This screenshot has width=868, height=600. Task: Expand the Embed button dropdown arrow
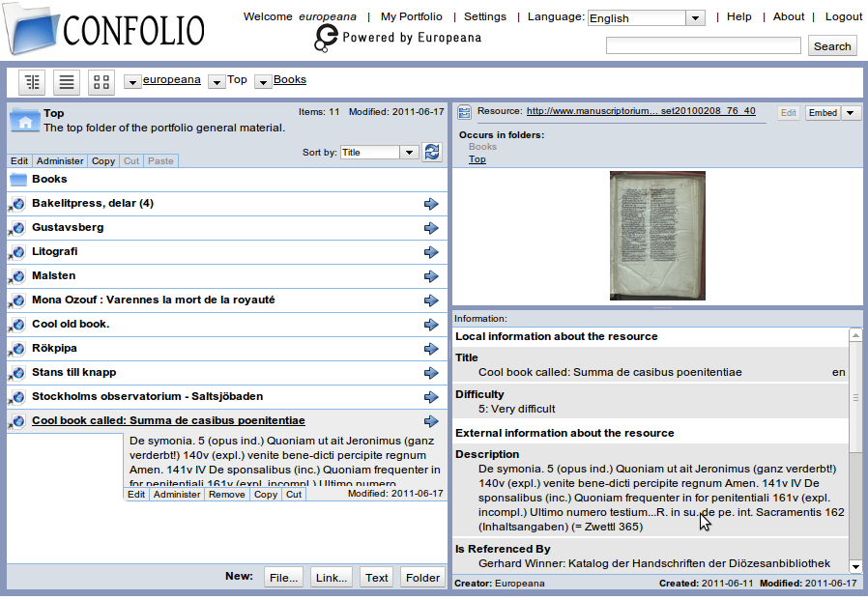click(851, 113)
